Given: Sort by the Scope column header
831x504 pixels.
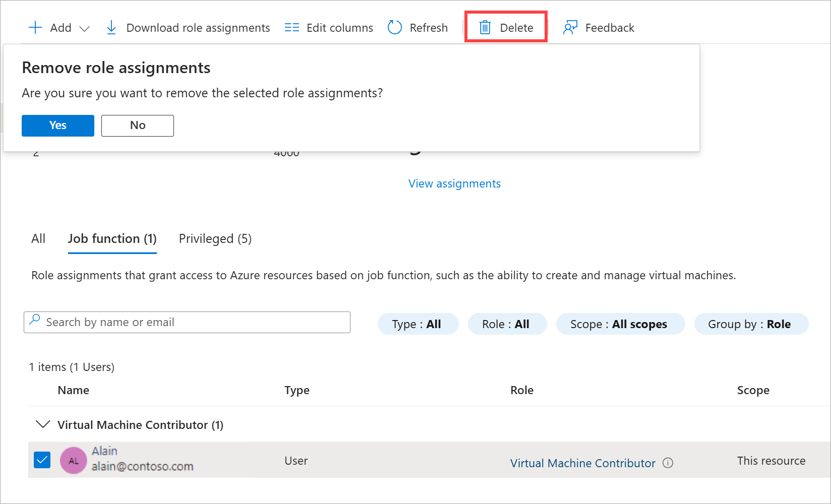Looking at the screenshot, I should click(x=753, y=390).
